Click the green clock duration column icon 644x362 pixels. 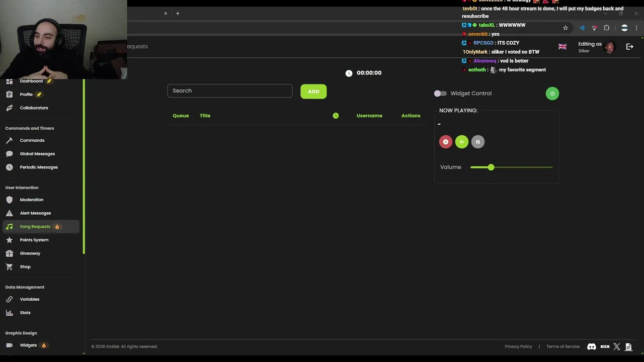click(336, 116)
